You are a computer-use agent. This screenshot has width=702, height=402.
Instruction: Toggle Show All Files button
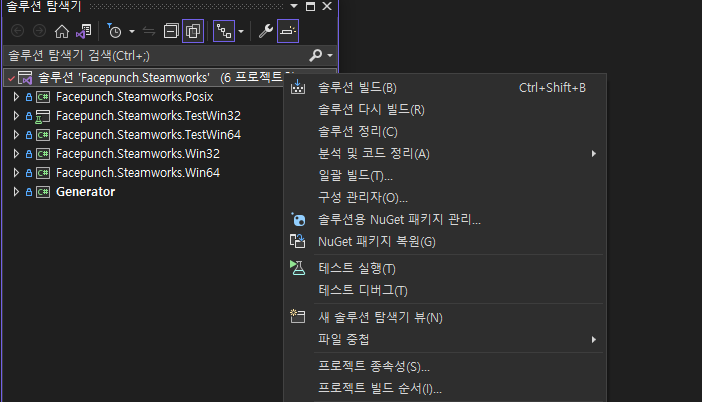(x=193, y=31)
